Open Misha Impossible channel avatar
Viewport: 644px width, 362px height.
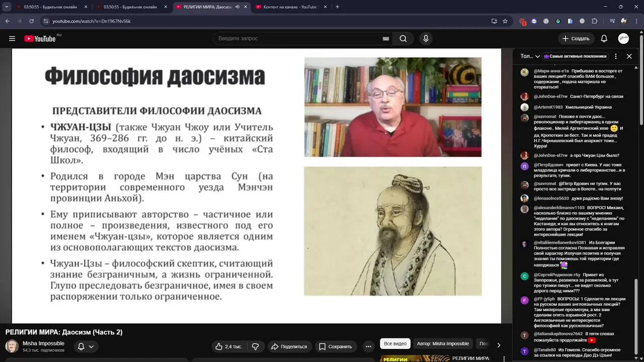pyautogui.click(x=12, y=346)
